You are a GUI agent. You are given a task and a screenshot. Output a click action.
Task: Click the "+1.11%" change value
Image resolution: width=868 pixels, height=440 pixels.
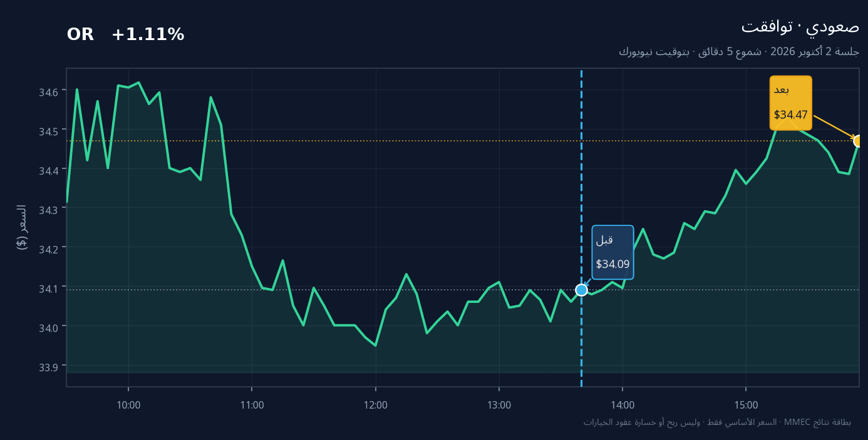[x=148, y=35]
